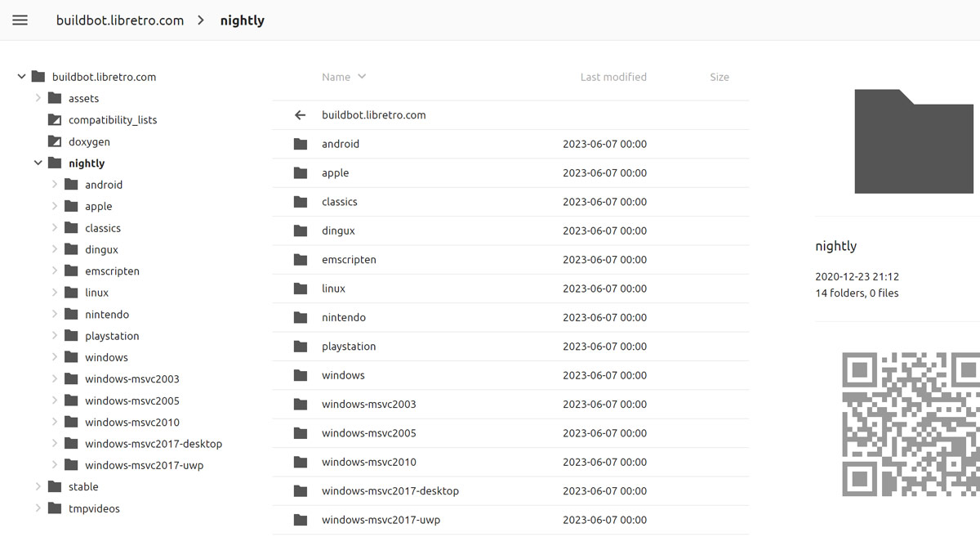Open the nintendo folder in file list
The height and width of the screenshot is (537, 980).
click(x=344, y=317)
